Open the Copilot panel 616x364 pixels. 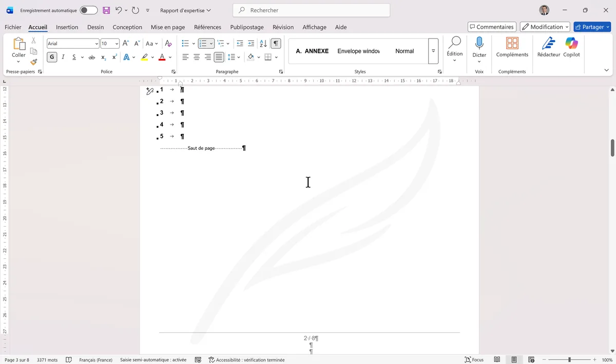pos(571,47)
